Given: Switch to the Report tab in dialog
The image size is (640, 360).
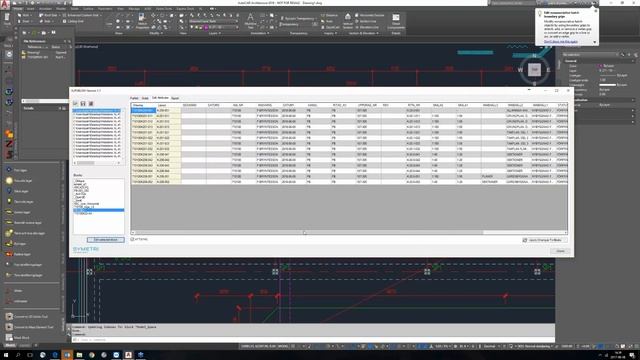Looking at the screenshot, I should 175,98.
